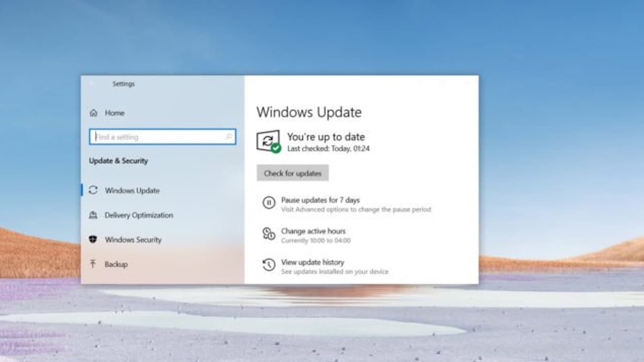Click the Home house icon

tap(93, 113)
